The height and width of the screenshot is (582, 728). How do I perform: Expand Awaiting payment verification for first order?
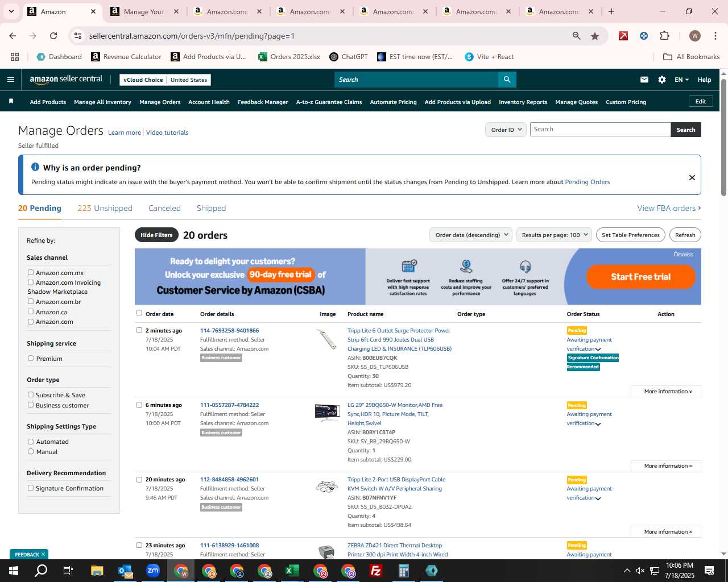pyautogui.click(x=598, y=350)
